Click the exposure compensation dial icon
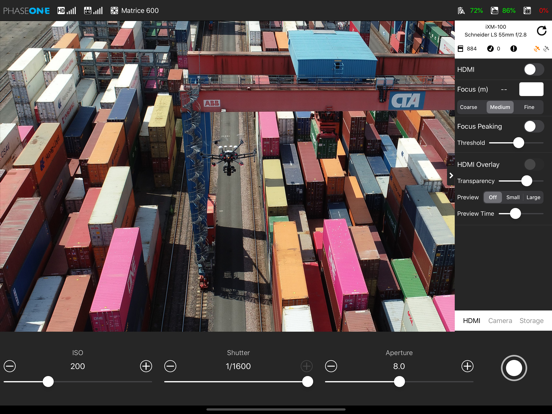The width and height of the screenshot is (552, 414). tap(490, 49)
